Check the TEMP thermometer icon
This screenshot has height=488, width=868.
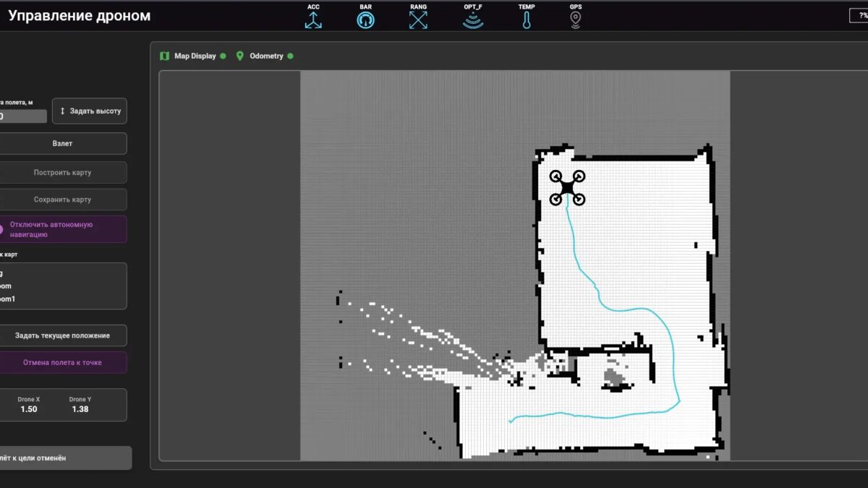pyautogui.click(x=527, y=20)
